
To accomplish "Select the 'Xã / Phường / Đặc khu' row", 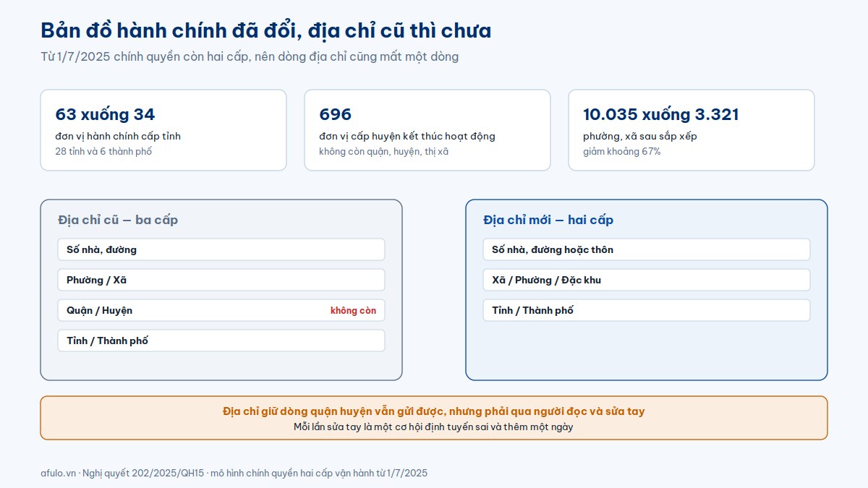I will 647,280.
